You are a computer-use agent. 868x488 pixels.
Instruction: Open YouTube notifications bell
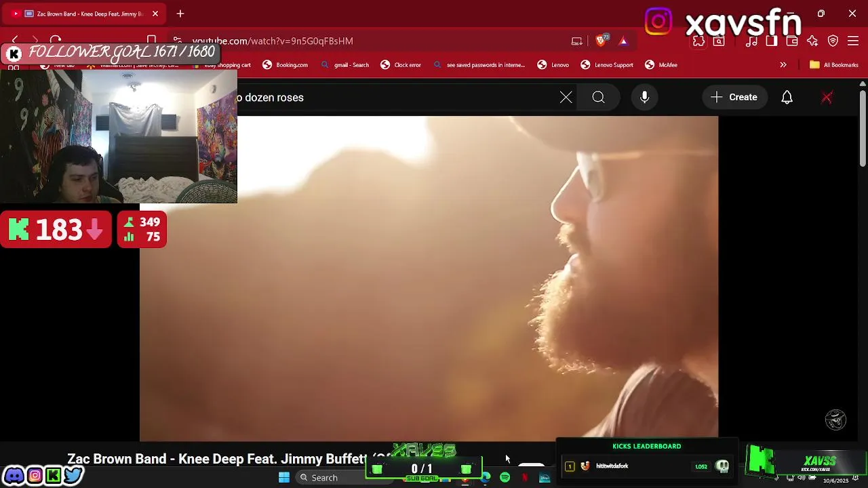tap(787, 98)
